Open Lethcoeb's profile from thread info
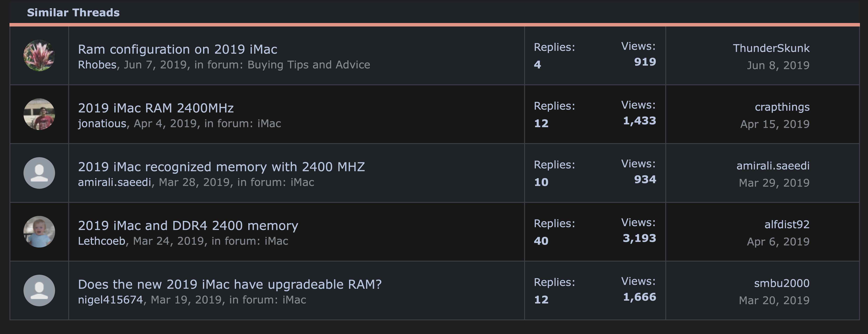The height and width of the screenshot is (334, 868). pos(101,241)
